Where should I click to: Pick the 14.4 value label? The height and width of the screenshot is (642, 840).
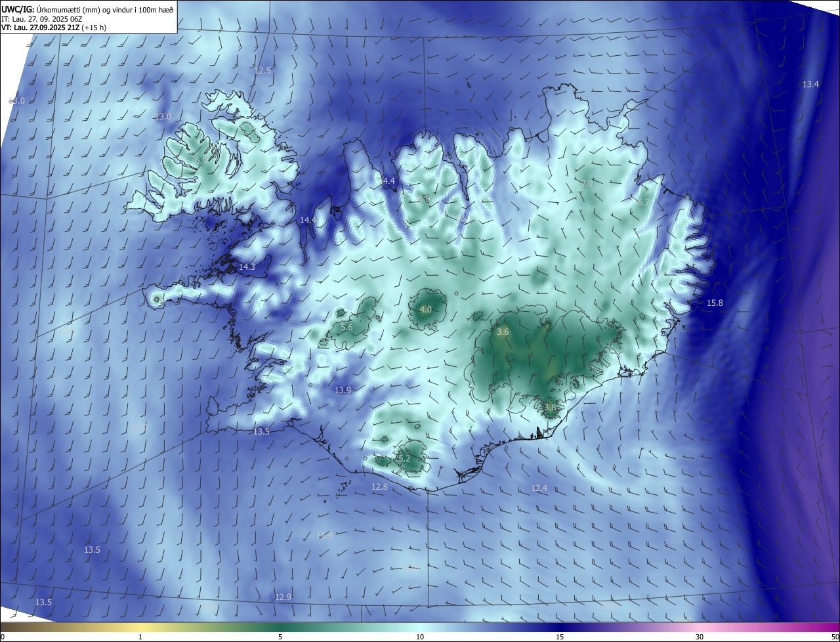(308, 221)
